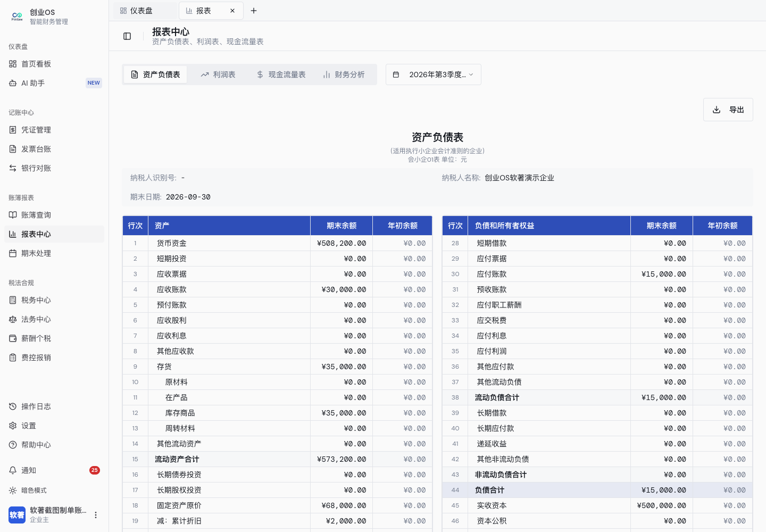Viewport: 766px width, 532px height.
Task: Click the ¥68,000.00 amount cell
Action: click(x=342, y=505)
